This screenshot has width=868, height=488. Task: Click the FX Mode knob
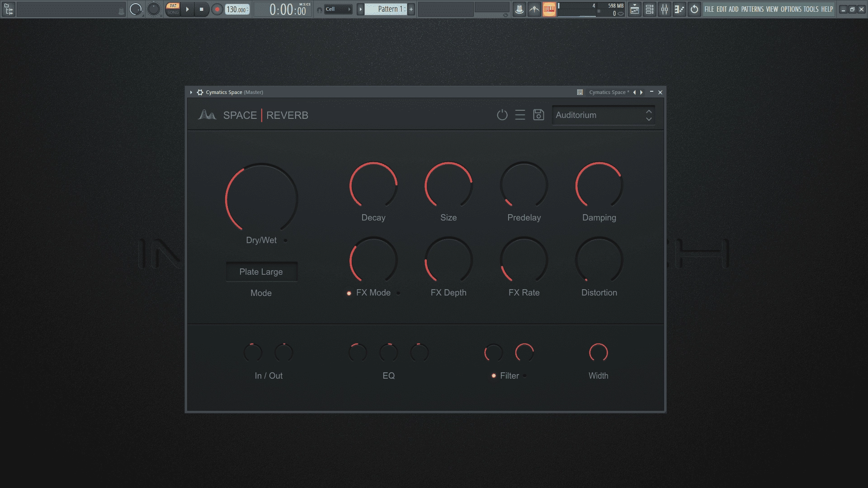click(x=373, y=260)
